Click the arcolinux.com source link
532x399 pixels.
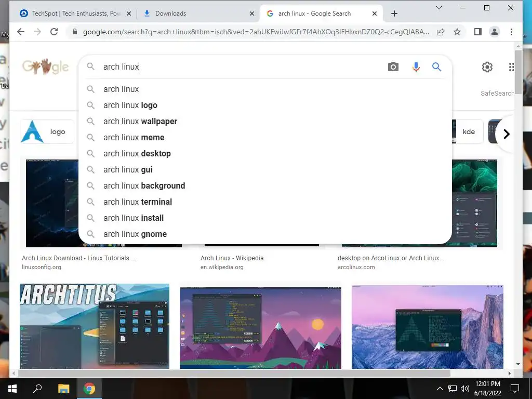[356, 267]
